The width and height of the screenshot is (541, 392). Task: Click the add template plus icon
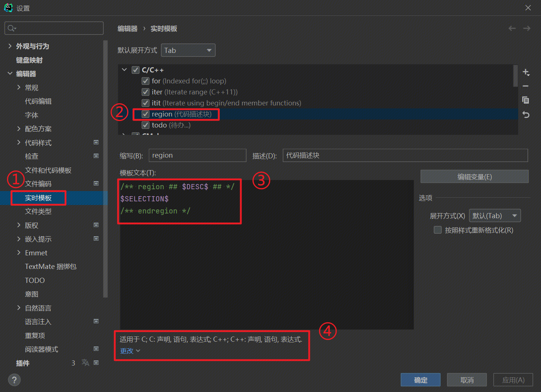click(526, 72)
